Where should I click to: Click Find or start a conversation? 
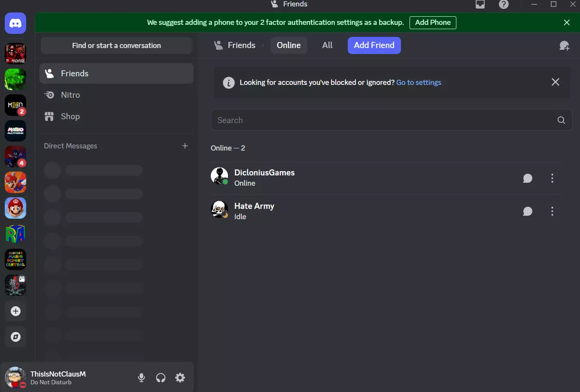coord(116,45)
